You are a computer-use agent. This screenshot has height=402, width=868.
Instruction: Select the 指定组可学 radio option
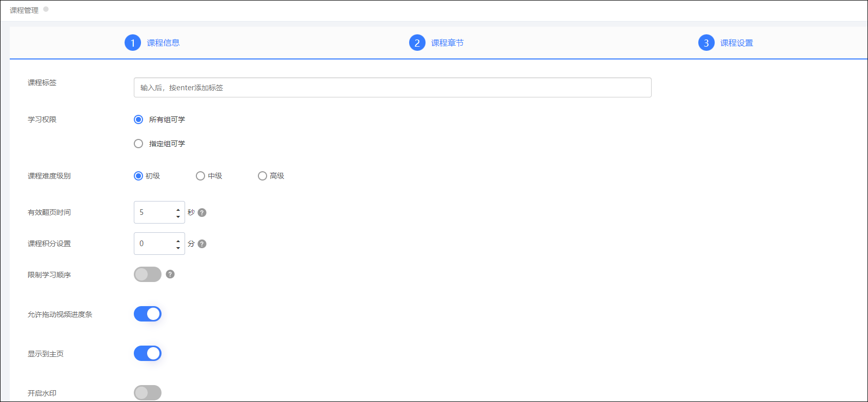[x=138, y=144]
